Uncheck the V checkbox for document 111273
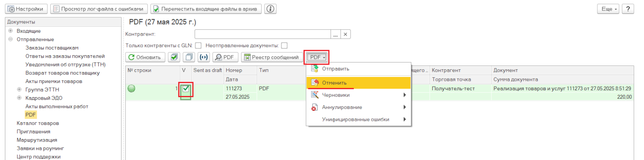 pos(186,89)
